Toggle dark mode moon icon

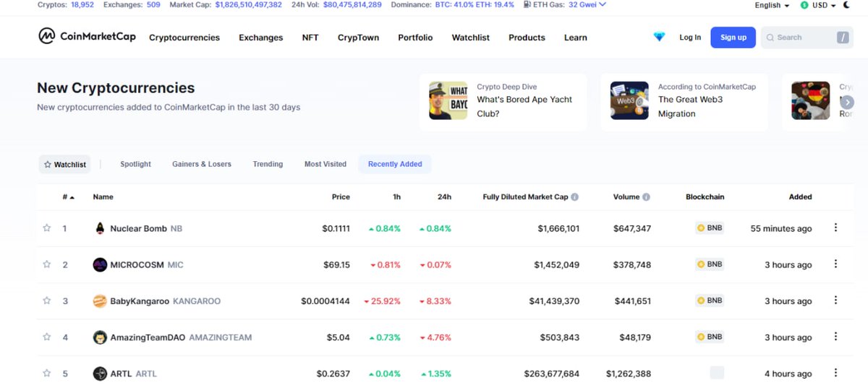(x=847, y=5)
